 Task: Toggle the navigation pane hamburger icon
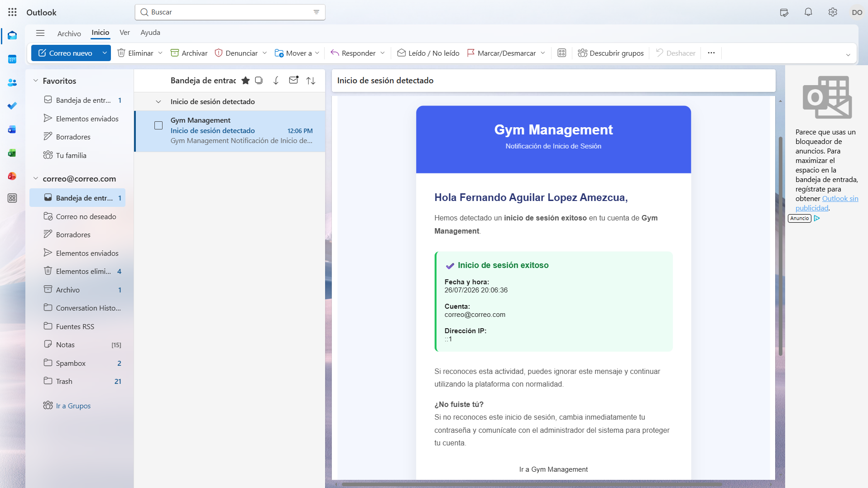point(40,33)
